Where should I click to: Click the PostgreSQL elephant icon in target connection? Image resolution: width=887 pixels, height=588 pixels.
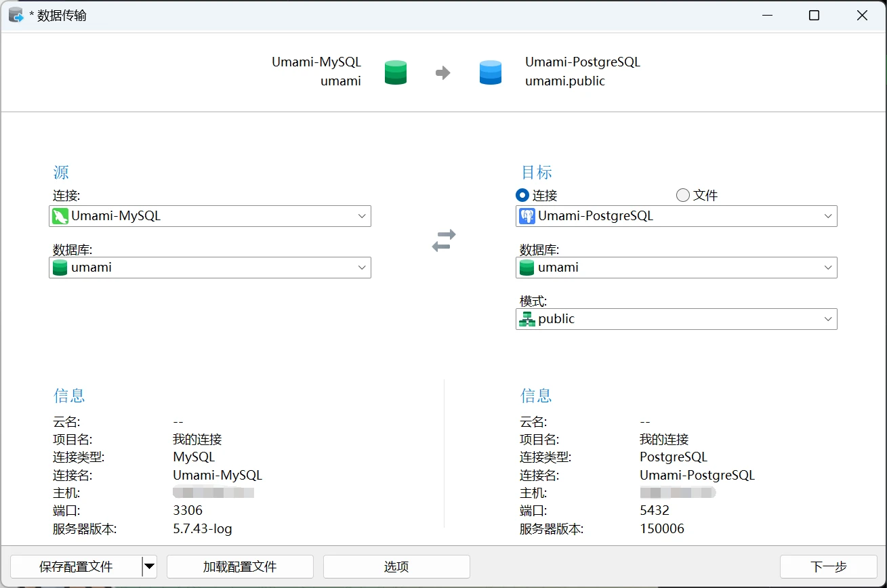tap(527, 217)
